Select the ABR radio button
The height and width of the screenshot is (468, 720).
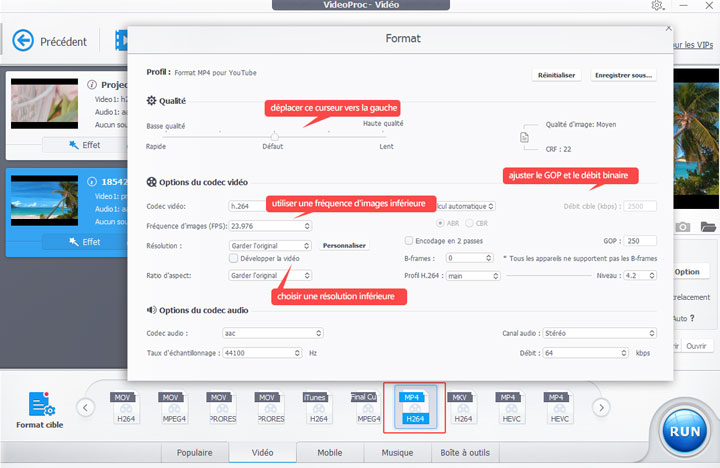click(x=440, y=223)
